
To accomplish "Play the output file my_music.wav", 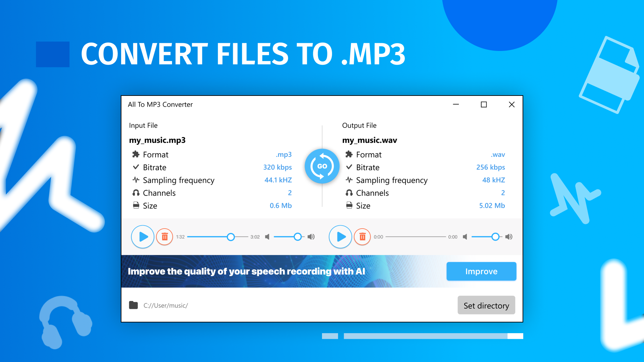I will coord(340,237).
